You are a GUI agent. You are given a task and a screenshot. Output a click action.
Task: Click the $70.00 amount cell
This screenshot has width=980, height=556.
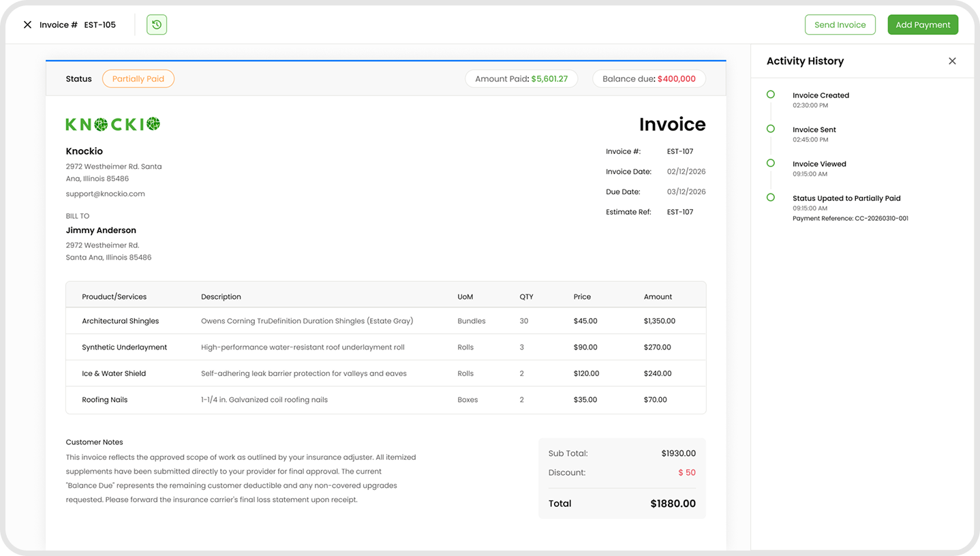point(656,400)
